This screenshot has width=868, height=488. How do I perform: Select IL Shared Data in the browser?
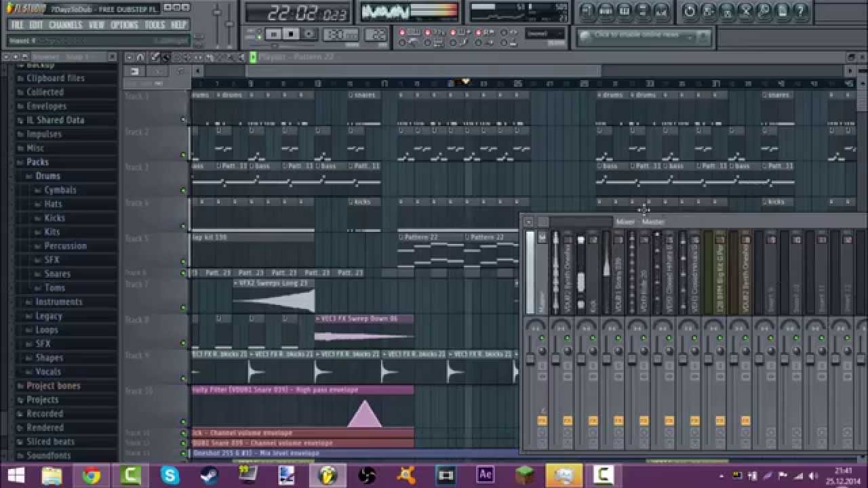(x=56, y=120)
